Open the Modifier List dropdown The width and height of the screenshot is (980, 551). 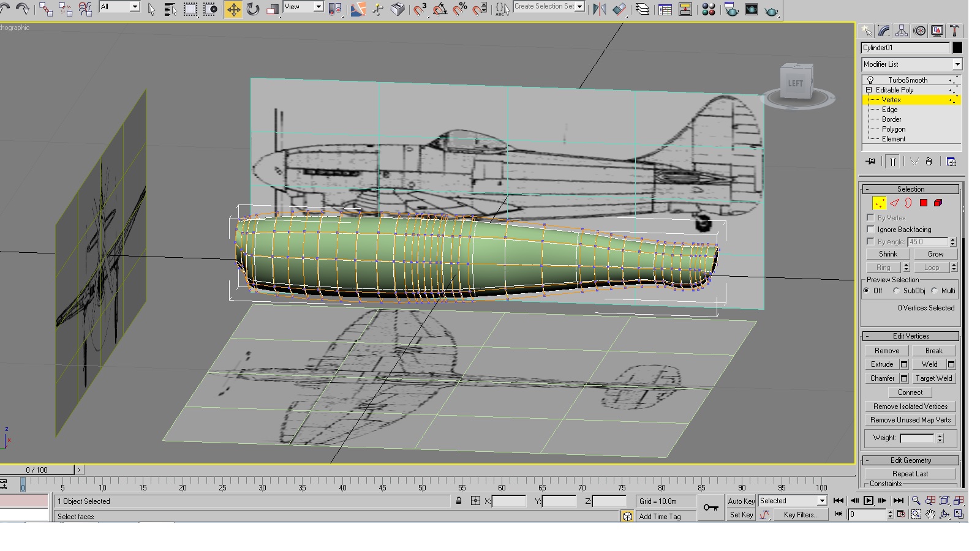(911, 64)
